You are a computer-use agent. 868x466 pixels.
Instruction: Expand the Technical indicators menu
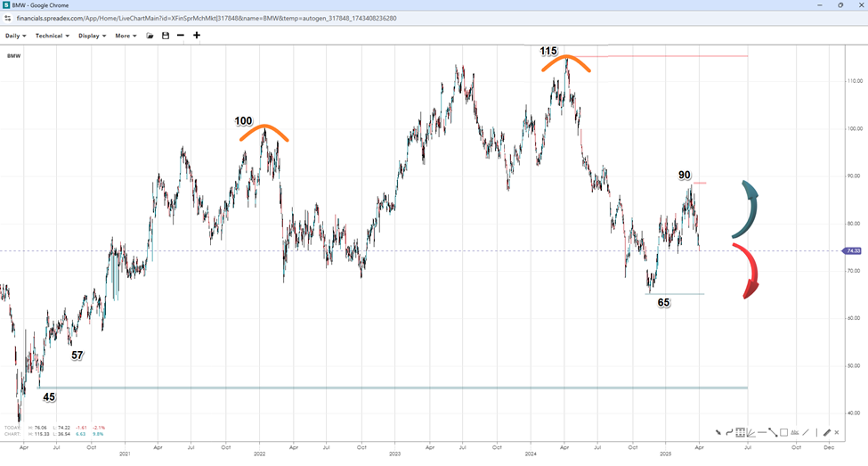pos(53,36)
